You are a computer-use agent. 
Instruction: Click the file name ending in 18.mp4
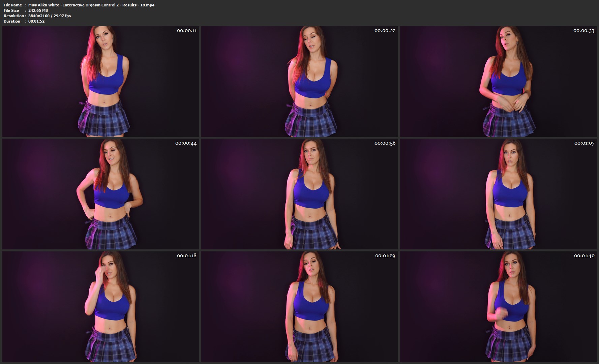tap(91, 5)
